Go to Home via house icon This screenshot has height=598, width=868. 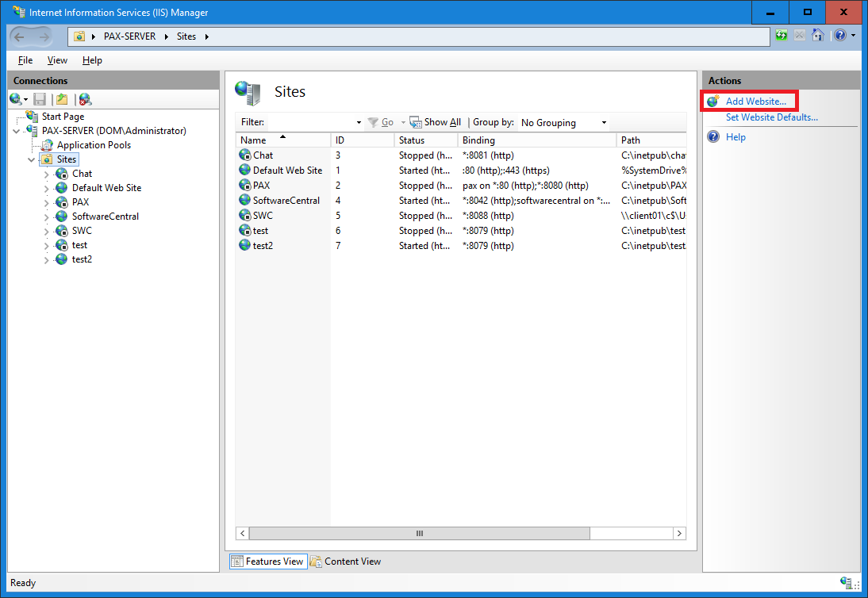[817, 36]
